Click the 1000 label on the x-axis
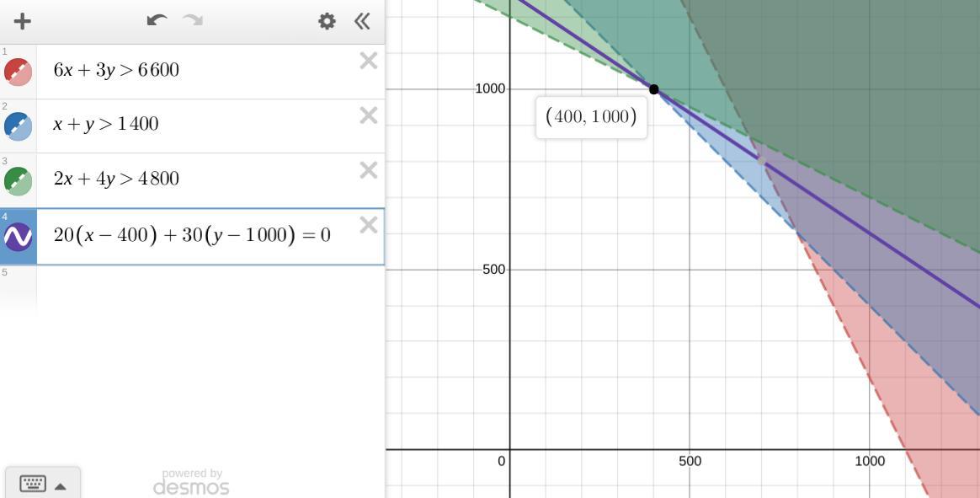The image size is (980, 498). pyautogui.click(x=870, y=461)
